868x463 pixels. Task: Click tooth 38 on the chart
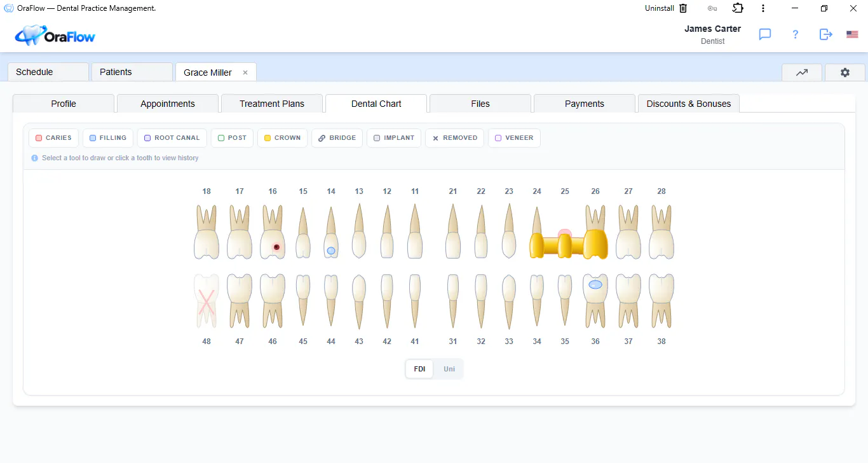[661, 301]
